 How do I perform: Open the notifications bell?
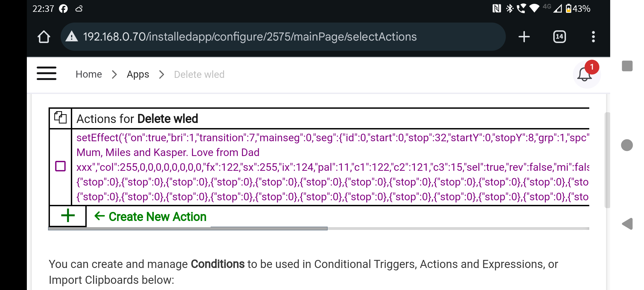click(x=585, y=74)
